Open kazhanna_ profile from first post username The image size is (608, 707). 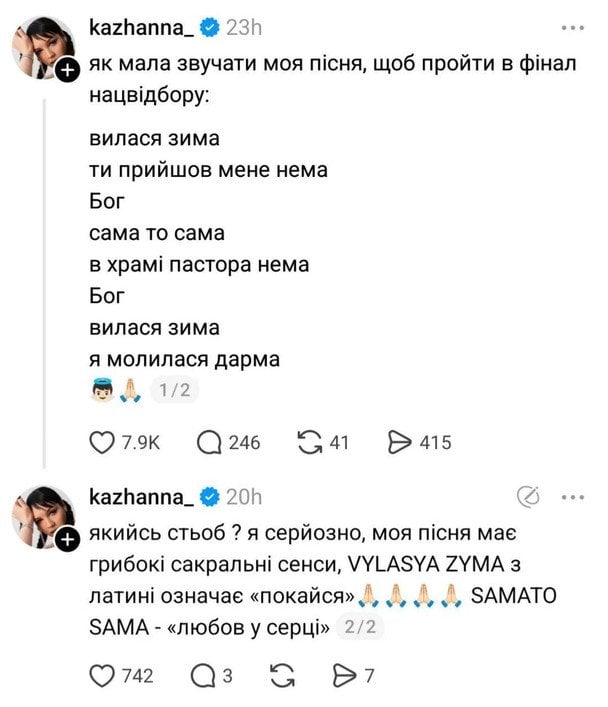point(140,28)
